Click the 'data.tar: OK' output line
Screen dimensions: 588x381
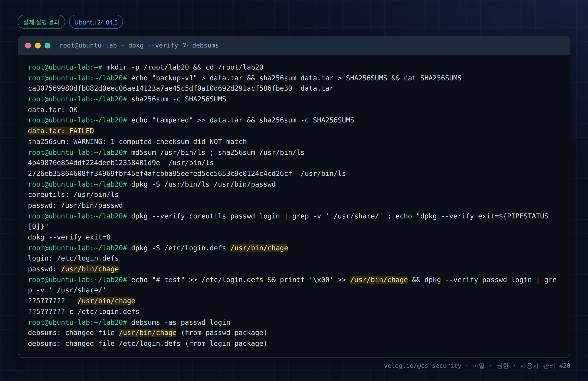tap(53, 110)
